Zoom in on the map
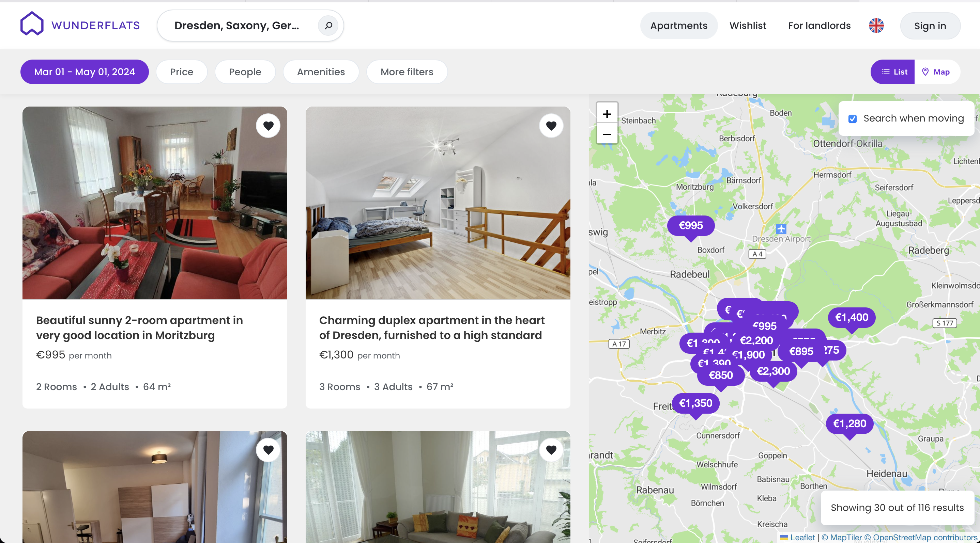The image size is (980, 543). (607, 114)
